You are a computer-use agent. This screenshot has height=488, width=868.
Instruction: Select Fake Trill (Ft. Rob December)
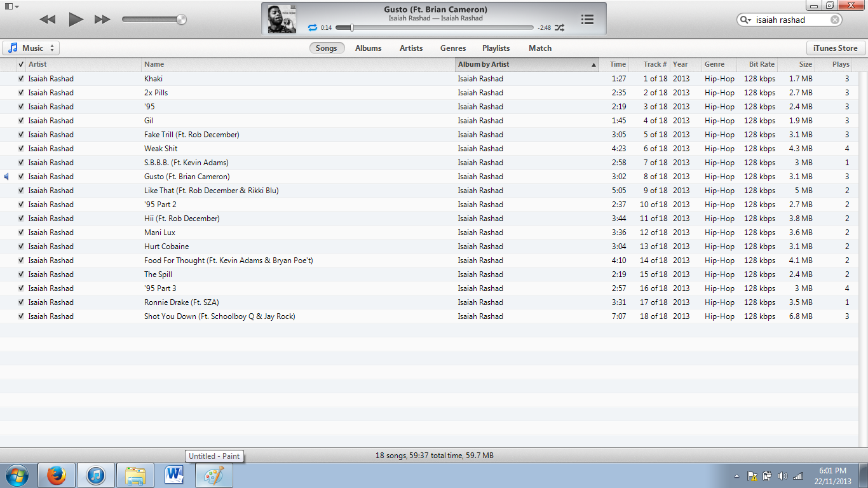pos(192,135)
